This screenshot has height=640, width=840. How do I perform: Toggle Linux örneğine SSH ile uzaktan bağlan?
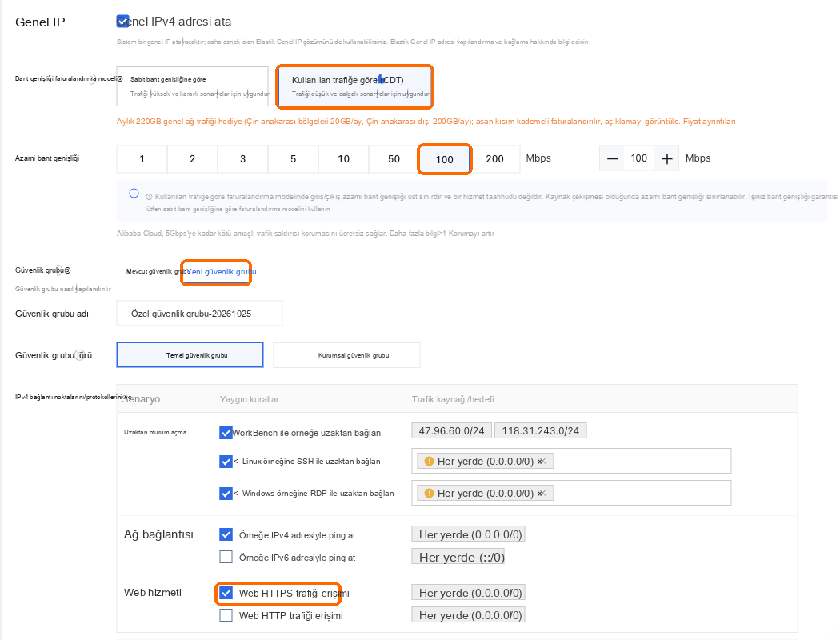pos(226,461)
